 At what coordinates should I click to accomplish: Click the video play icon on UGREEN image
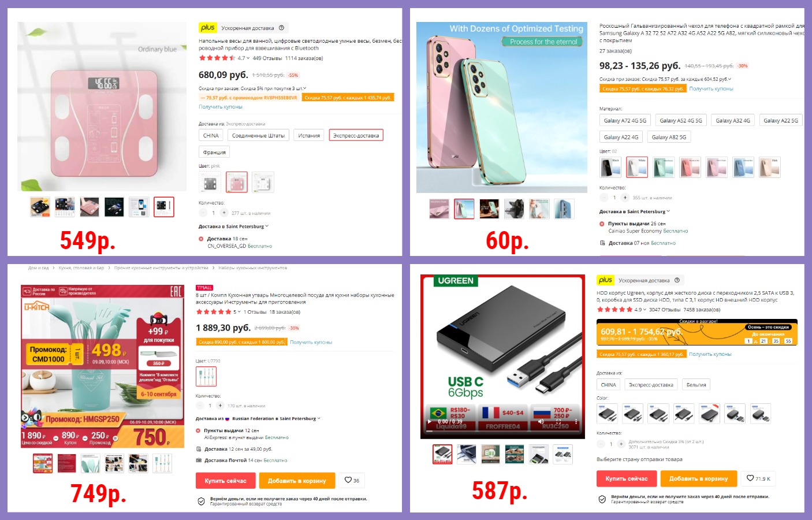[x=429, y=422]
